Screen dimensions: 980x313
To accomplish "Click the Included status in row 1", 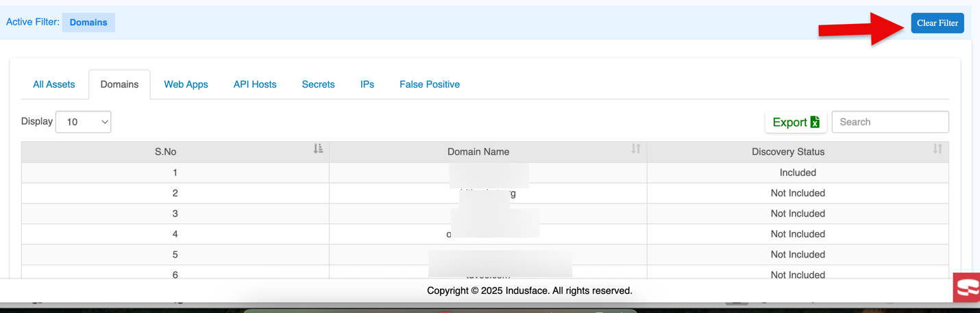I will pyautogui.click(x=798, y=173).
